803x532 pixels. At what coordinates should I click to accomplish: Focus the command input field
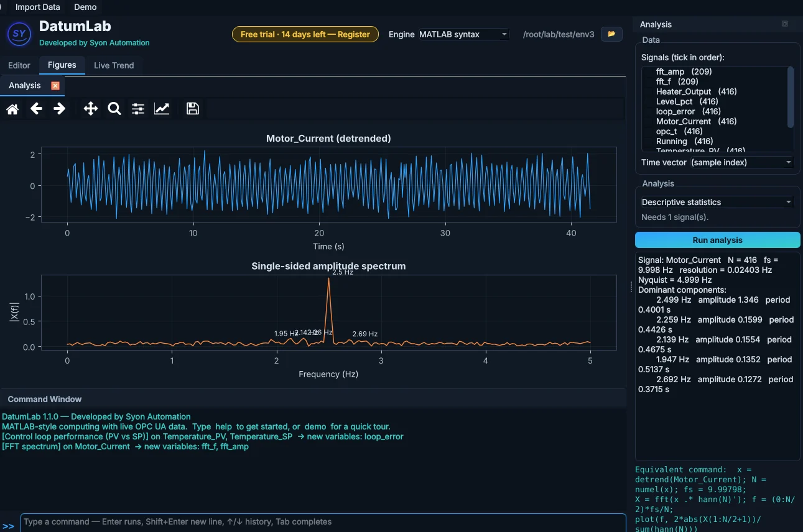pos(323,522)
